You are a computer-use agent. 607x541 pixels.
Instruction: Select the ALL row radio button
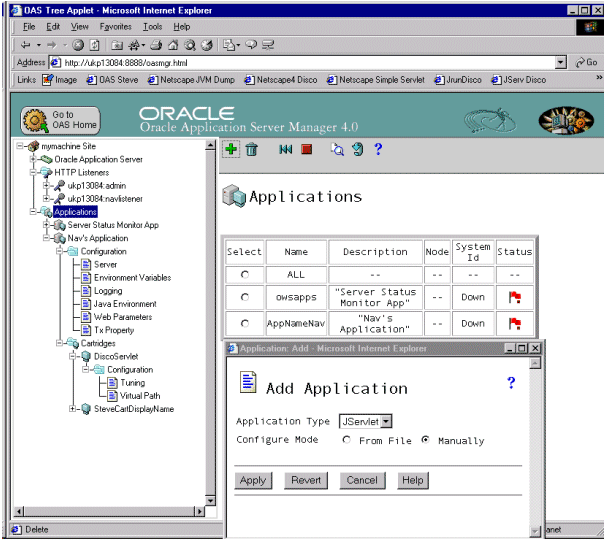pos(245,274)
